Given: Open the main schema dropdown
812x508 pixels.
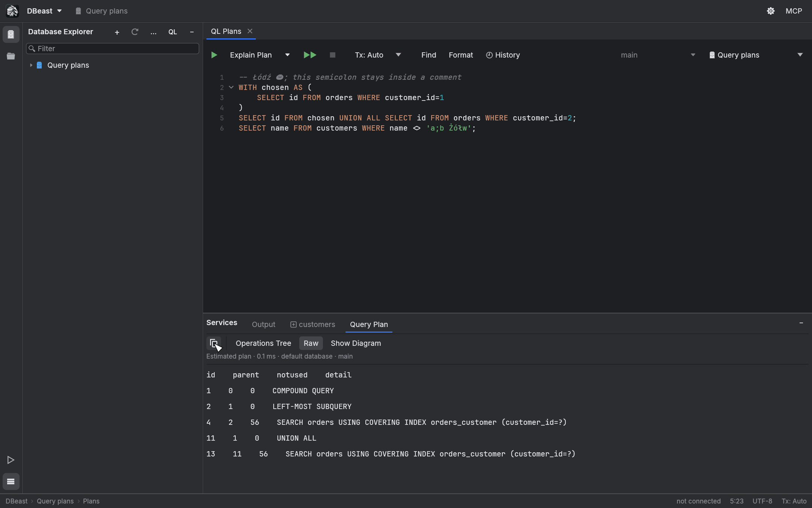Looking at the screenshot, I should pos(658,55).
